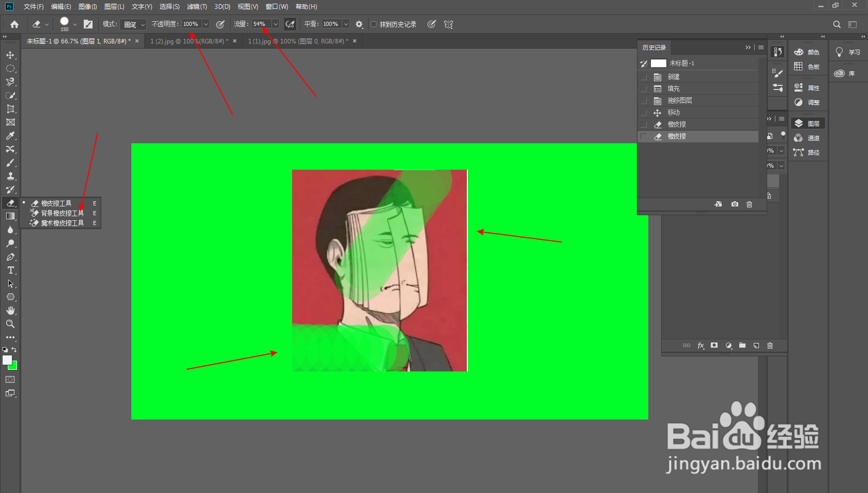Open the brush settings panel toggle icon
The width and height of the screenshot is (868, 493).
[88, 24]
